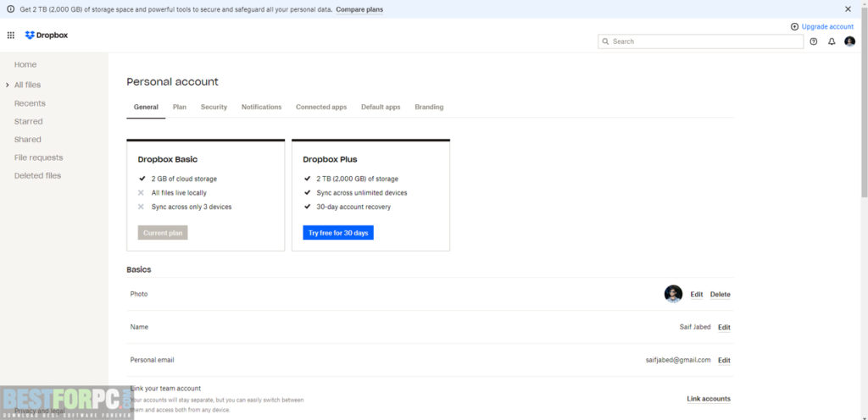Edit the profile photo
The image size is (868, 420).
(697, 295)
